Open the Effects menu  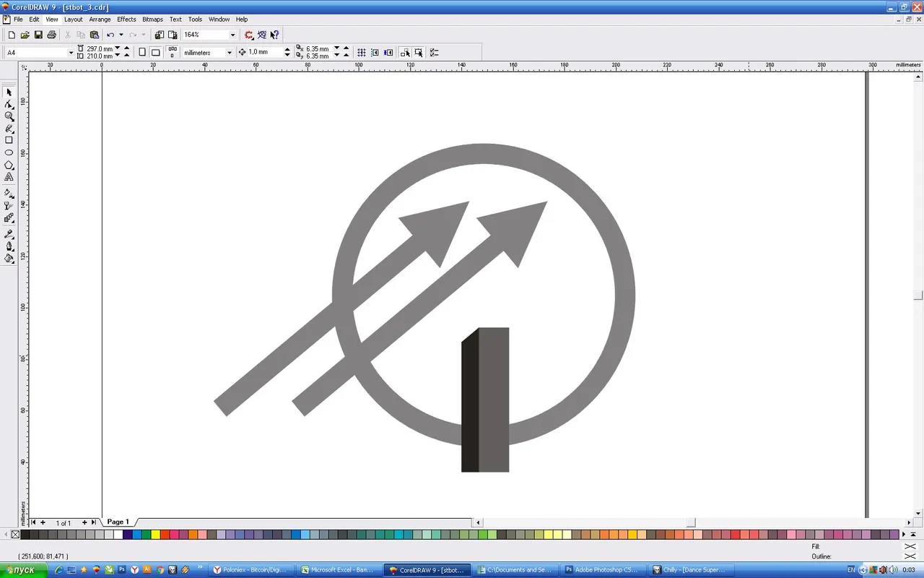[126, 20]
